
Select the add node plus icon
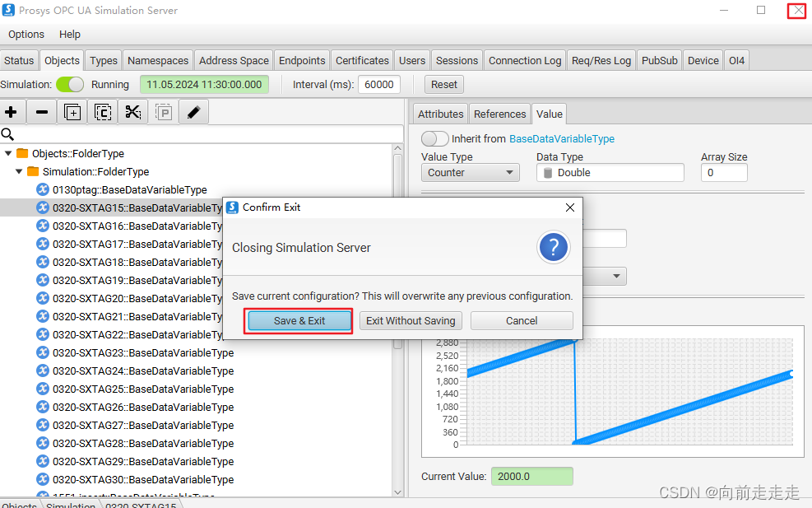(x=12, y=112)
